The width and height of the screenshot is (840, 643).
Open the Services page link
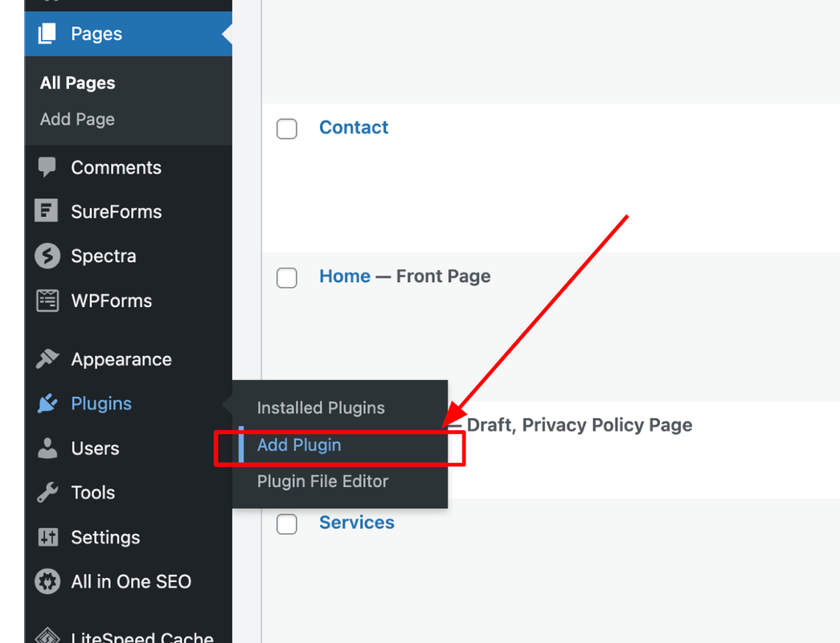tap(357, 522)
